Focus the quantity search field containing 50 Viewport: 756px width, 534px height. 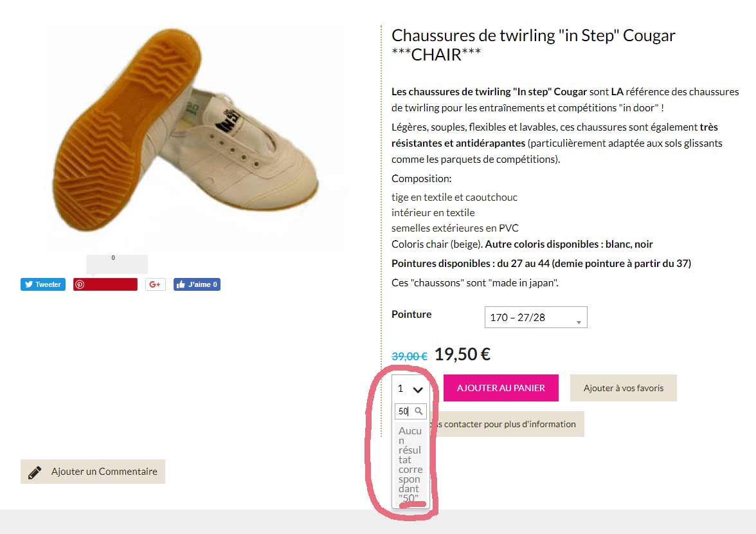click(405, 411)
